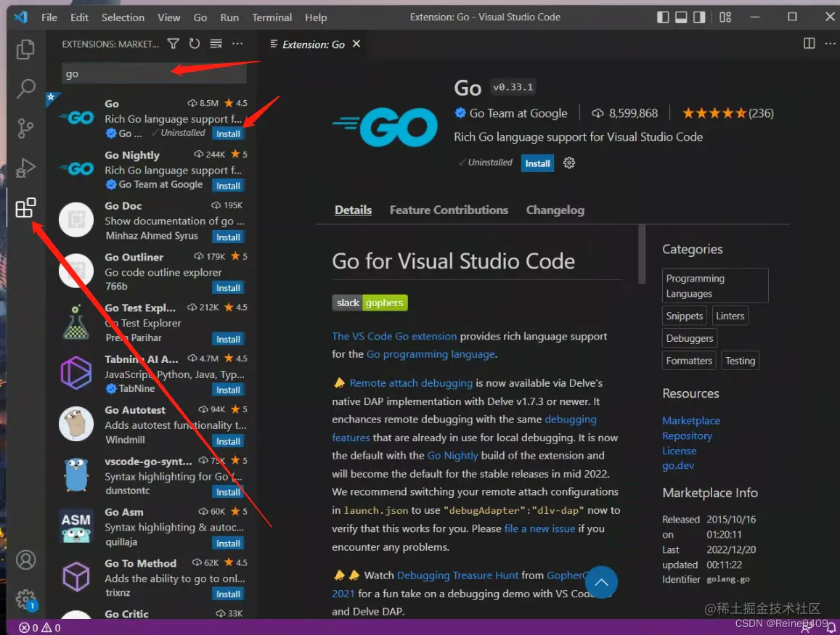Screen dimensions: 840x635
Task: Open Go extension manage gear icon
Action: pos(569,163)
